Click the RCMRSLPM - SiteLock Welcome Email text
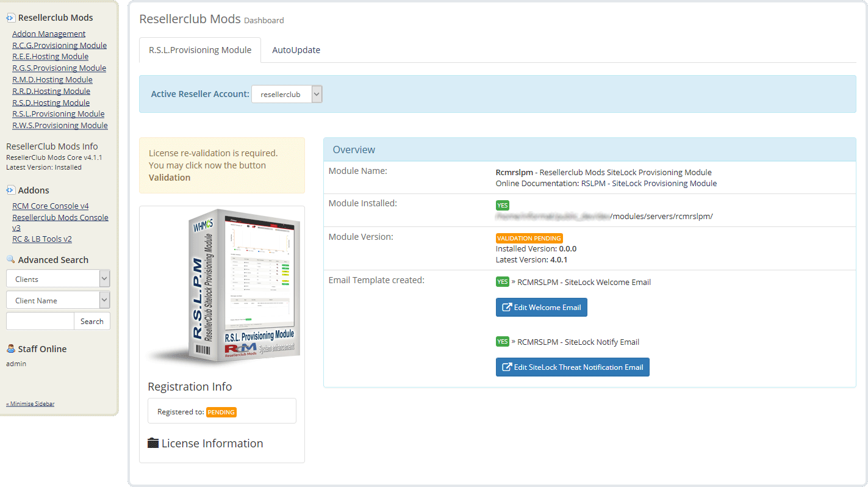Screen dimensions: 868x487 (x=584, y=282)
